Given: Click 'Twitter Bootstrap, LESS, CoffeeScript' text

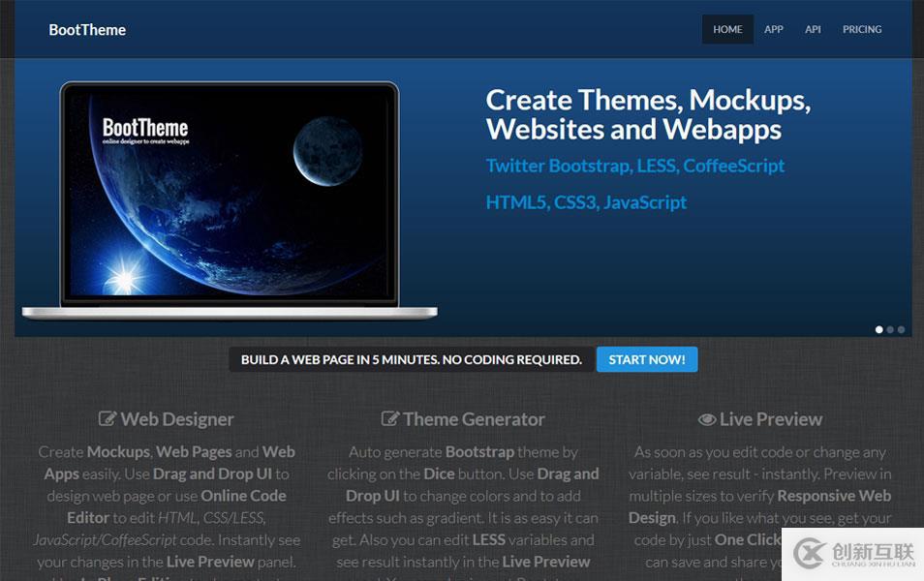Looking at the screenshot, I should pyautogui.click(x=635, y=166).
